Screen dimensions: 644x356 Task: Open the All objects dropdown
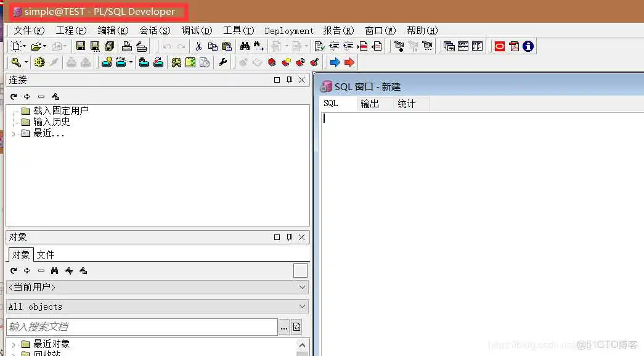click(x=157, y=307)
